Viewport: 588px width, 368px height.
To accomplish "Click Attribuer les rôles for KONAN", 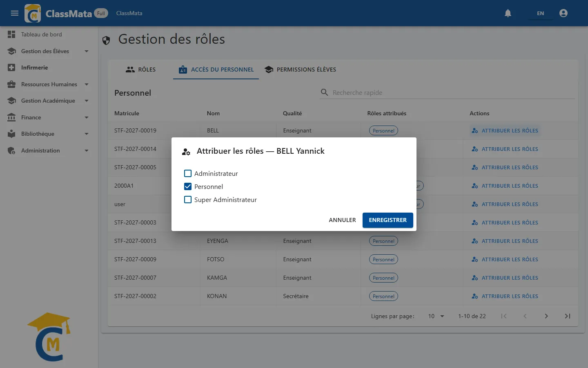I will point(505,296).
